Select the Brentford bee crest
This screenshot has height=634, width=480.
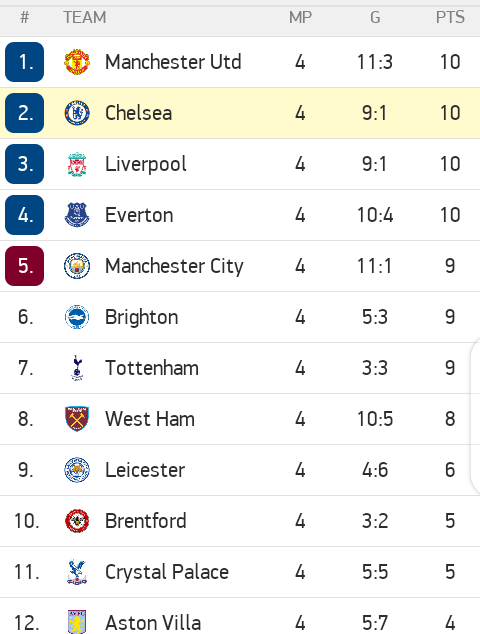pos(77,521)
